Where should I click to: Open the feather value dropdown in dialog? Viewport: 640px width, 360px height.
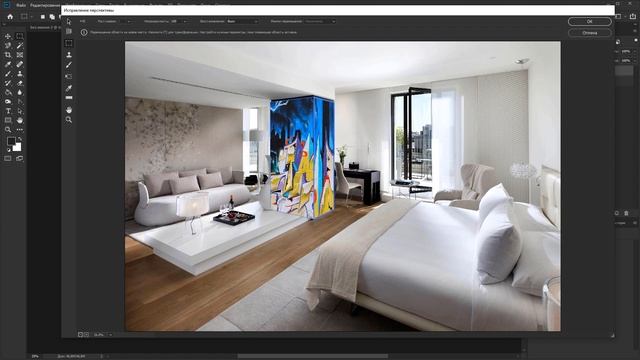tap(129, 21)
